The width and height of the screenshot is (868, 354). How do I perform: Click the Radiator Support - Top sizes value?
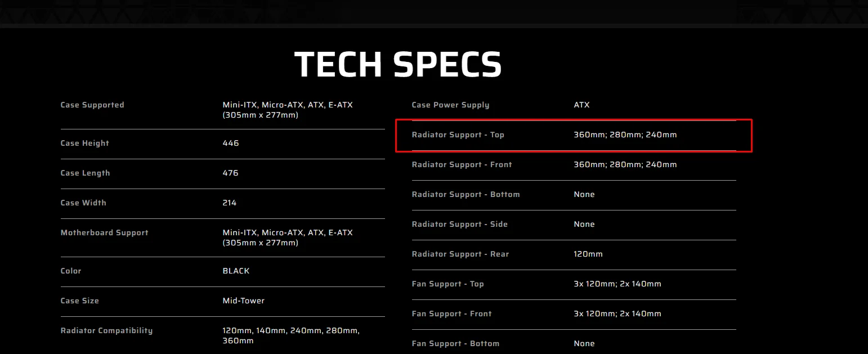point(625,135)
